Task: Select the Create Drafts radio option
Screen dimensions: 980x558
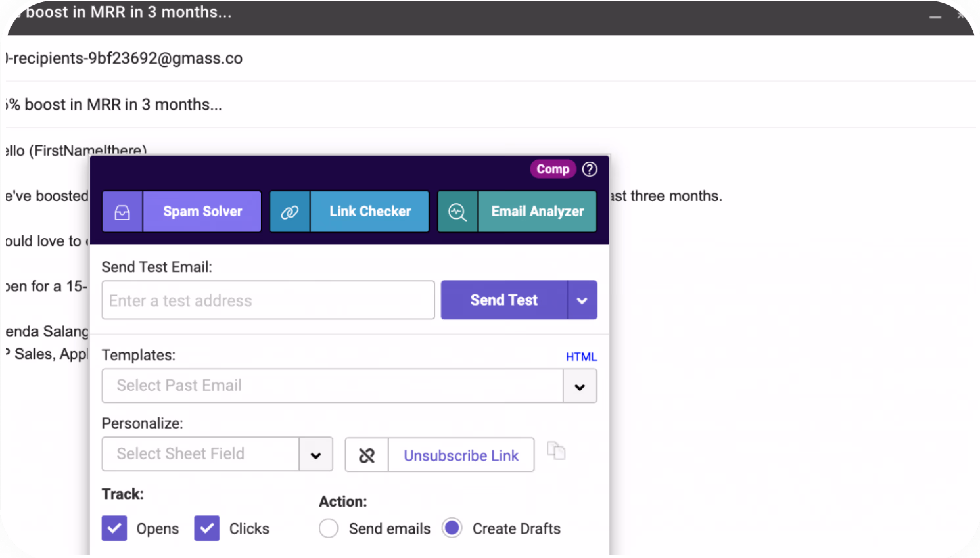Action: (x=452, y=528)
